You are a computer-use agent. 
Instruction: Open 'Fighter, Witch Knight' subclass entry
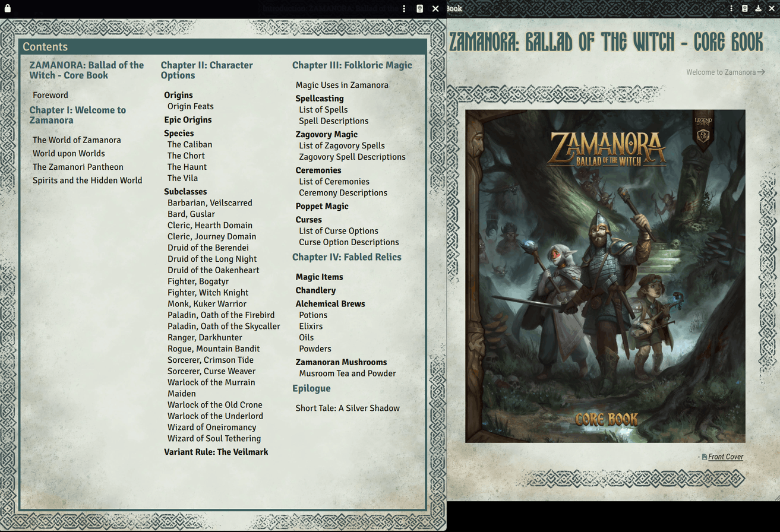coord(208,293)
